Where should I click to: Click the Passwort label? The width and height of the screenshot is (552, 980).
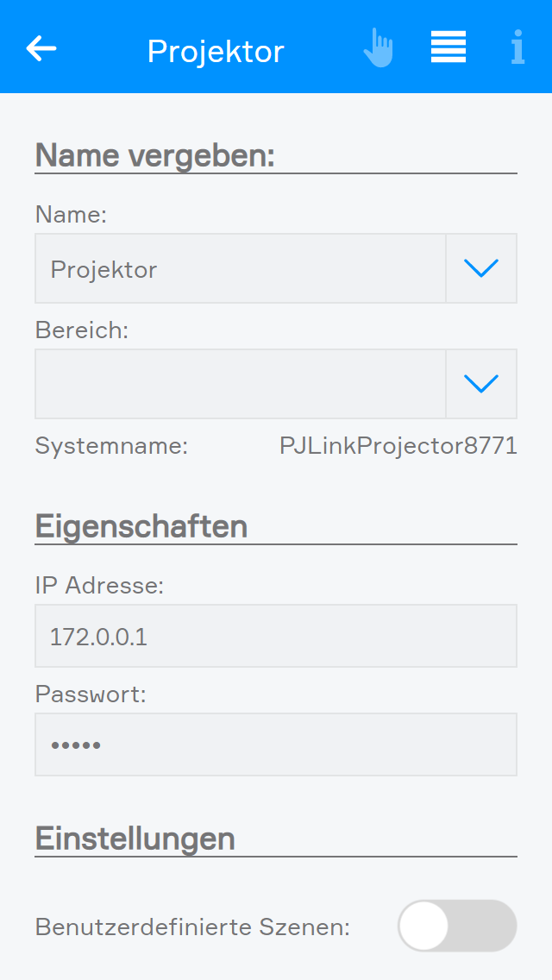91,694
